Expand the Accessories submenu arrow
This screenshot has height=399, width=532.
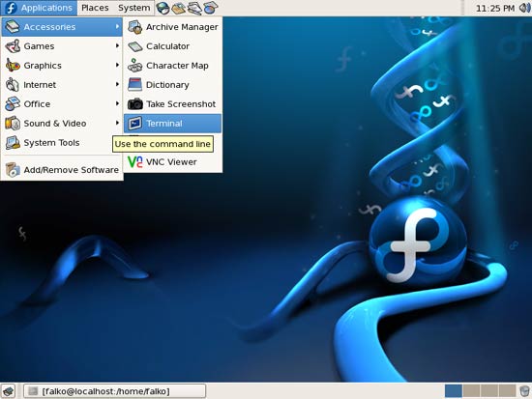[117, 26]
